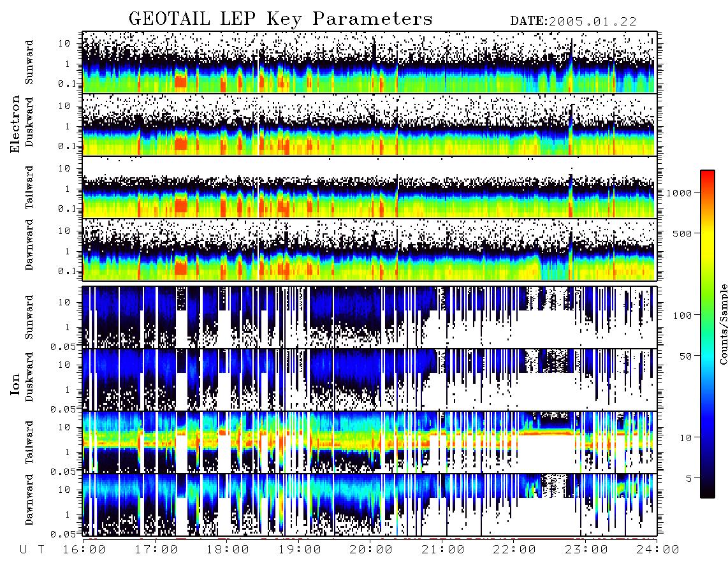Click the 16:00 time tick label

(x=84, y=550)
